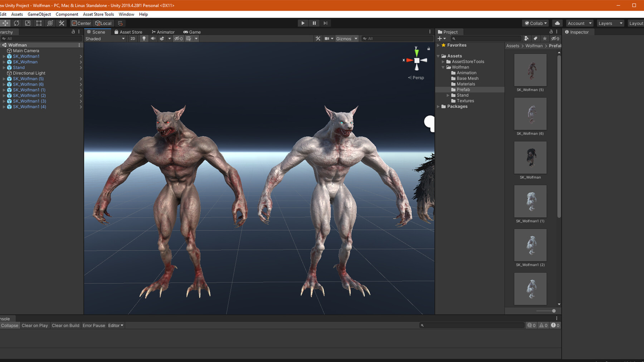Viewport: 644px width, 362px height.
Task: Click the Step frame button
Action: 325,23
